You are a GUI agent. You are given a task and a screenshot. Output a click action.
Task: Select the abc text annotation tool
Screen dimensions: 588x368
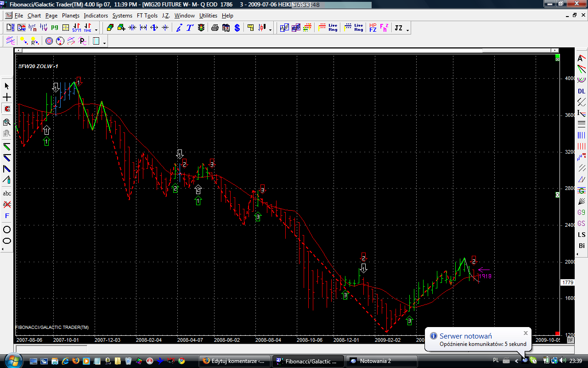point(7,193)
